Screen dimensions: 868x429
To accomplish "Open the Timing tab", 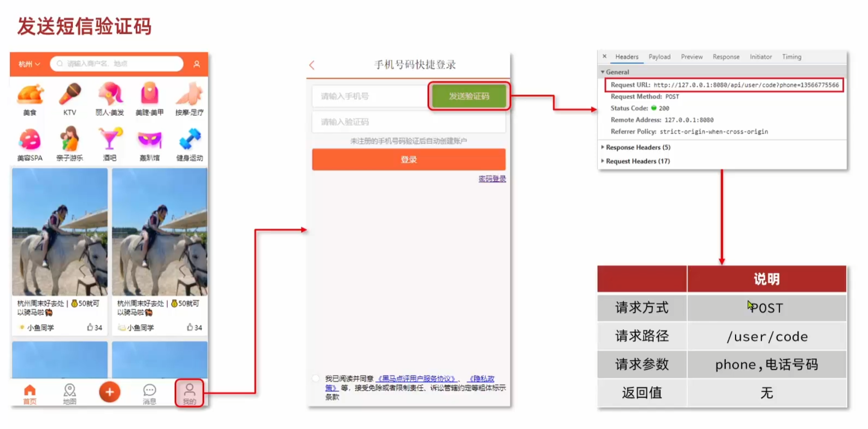I will [792, 57].
